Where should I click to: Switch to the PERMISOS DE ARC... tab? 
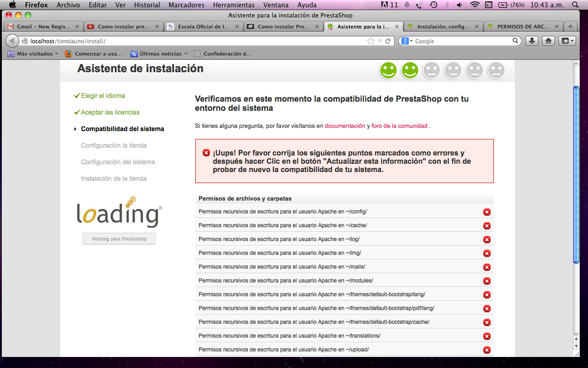[523, 26]
